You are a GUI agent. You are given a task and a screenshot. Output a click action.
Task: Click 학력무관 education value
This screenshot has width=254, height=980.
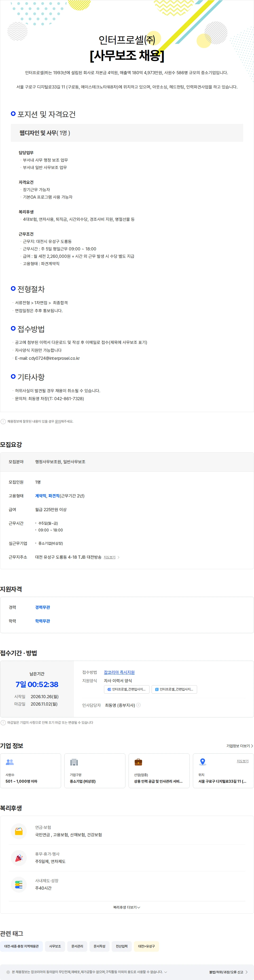43,621
